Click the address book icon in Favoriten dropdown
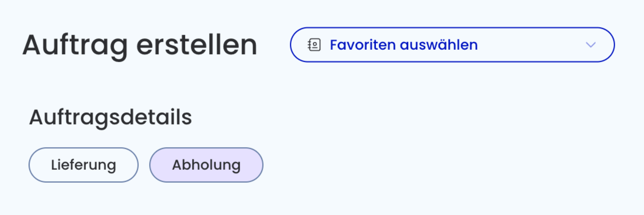Viewport: 644px width, 215px height. coord(314,45)
